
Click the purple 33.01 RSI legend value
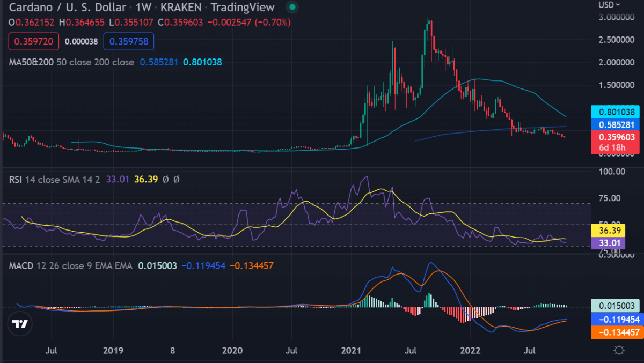click(119, 180)
